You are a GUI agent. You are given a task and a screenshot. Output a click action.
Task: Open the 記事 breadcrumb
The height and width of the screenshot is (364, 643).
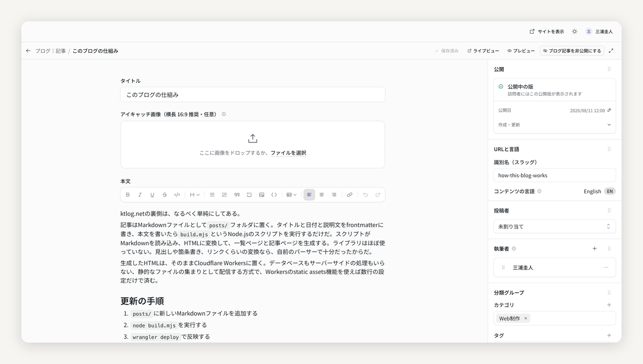point(61,51)
